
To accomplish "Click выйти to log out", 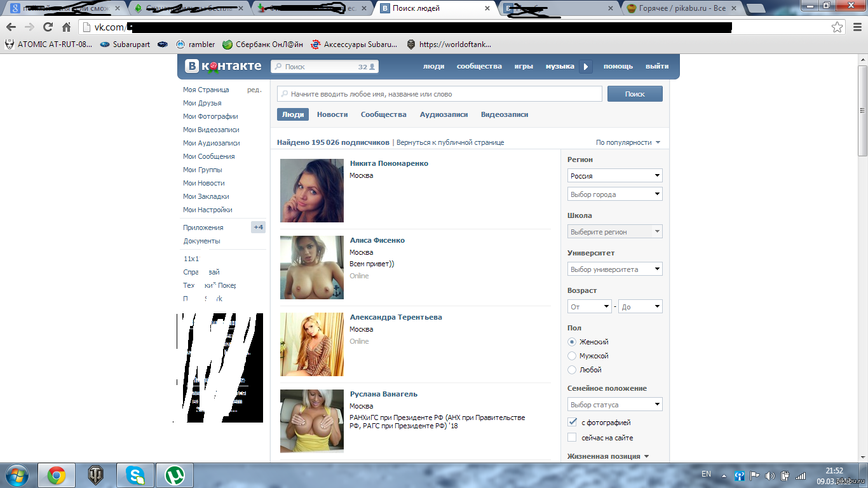I will (657, 66).
